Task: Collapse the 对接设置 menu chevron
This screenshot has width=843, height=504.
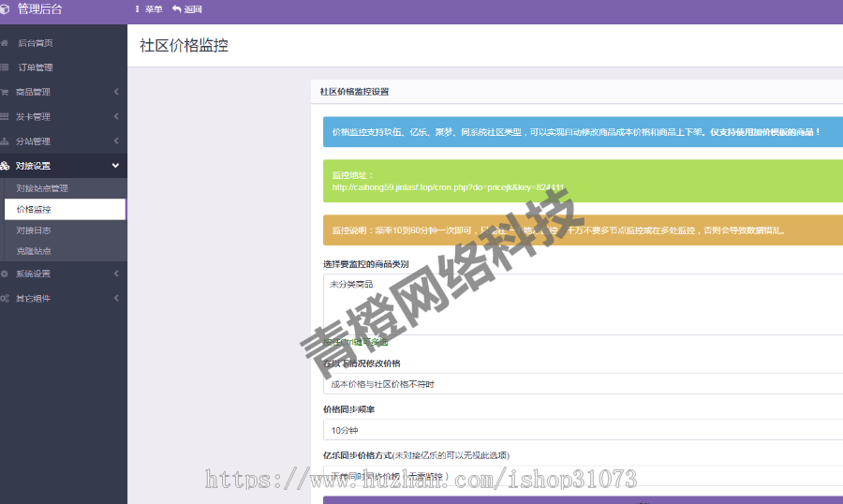Action: [115, 166]
